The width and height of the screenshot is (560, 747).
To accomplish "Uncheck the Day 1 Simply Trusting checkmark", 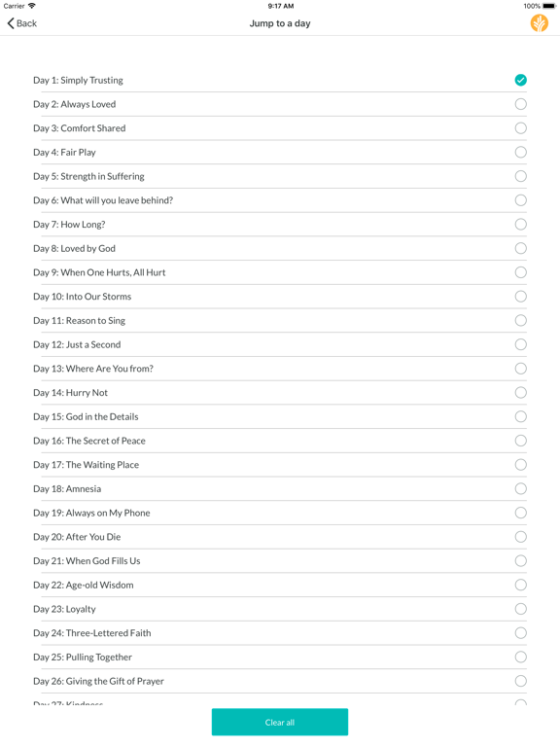I will 520,80.
